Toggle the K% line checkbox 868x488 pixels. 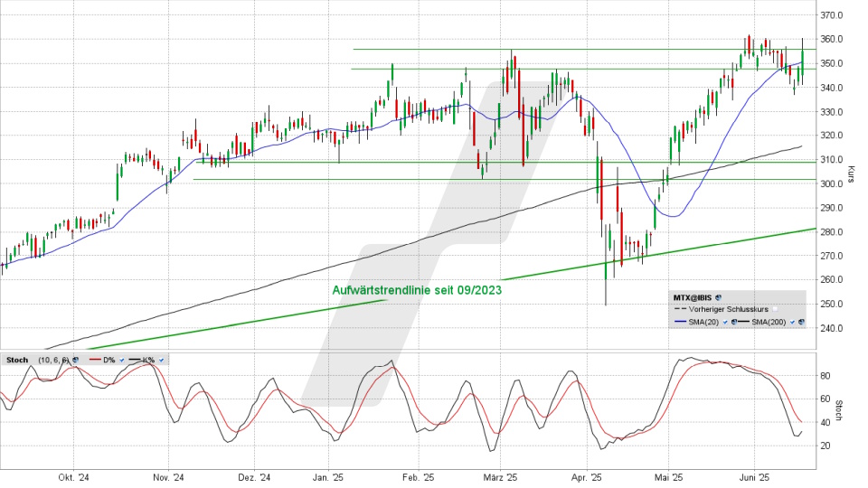161,361
